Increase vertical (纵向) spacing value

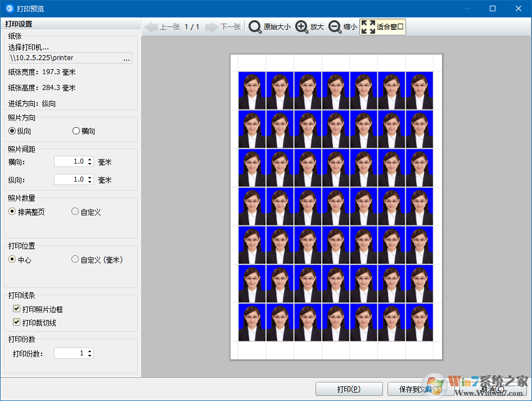click(x=89, y=177)
